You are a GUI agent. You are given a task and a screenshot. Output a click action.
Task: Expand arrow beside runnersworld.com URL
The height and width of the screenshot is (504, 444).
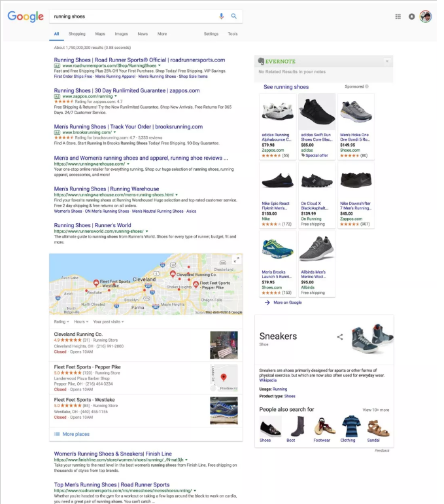[146, 231]
